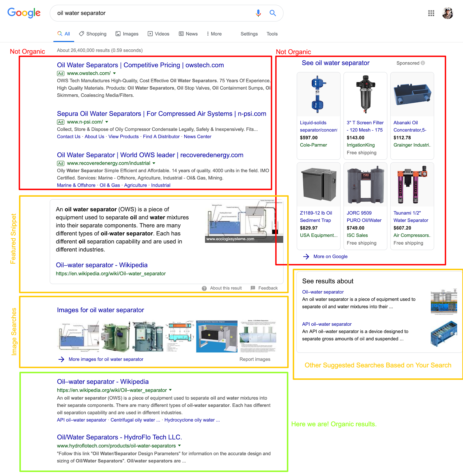Expand dropdown next to recoveredenergy.com/industrial URL
463x476 pixels.
tap(154, 163)
